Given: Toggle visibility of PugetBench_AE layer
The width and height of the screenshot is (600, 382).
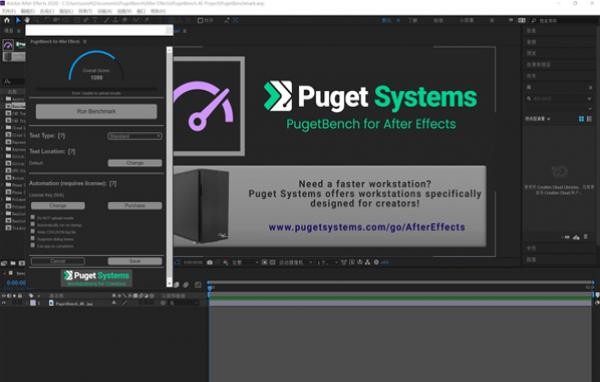Looking at the screenshot, I should click(x=4, y=303).
